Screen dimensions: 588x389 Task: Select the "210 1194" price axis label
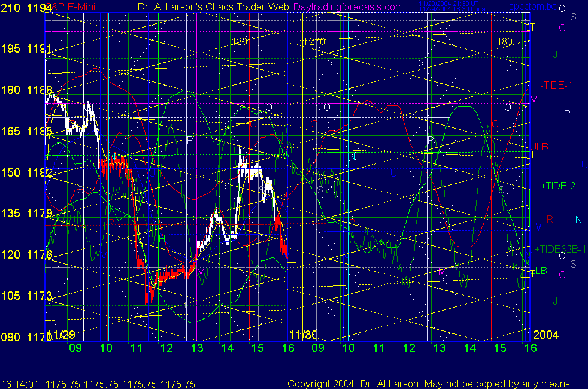[x=26, y=8]
